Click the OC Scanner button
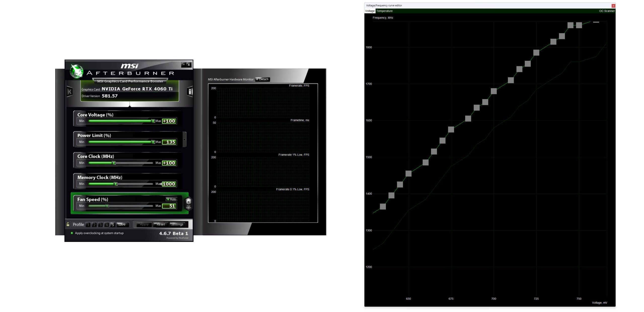644x312 pixels. tap(607, 11)
